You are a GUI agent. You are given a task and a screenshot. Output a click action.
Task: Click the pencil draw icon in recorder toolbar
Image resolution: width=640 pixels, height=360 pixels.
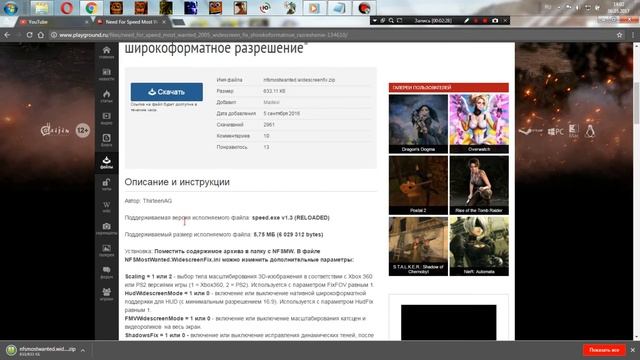click(x=467, y=20)
